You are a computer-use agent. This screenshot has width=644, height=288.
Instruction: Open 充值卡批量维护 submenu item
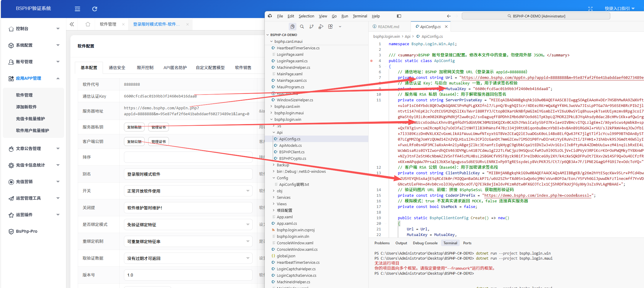(30, 119)
